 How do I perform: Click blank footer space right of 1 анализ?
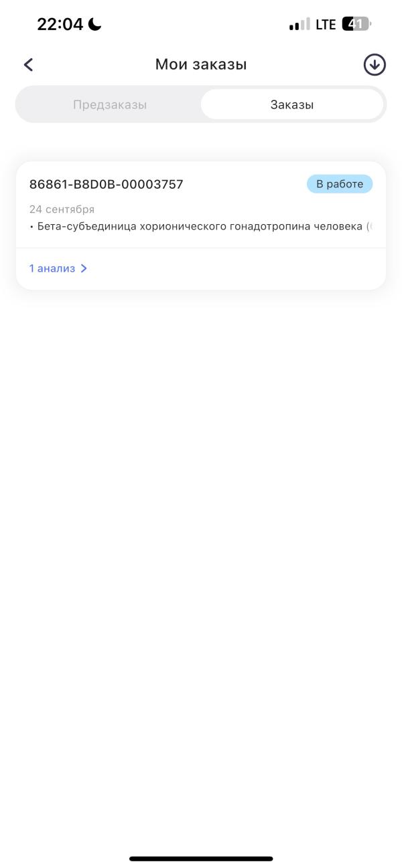coord(234,268)
